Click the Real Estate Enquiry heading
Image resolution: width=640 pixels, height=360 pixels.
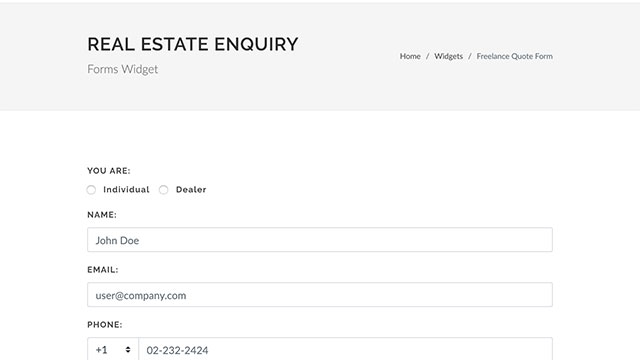click(x=193, y=44)
